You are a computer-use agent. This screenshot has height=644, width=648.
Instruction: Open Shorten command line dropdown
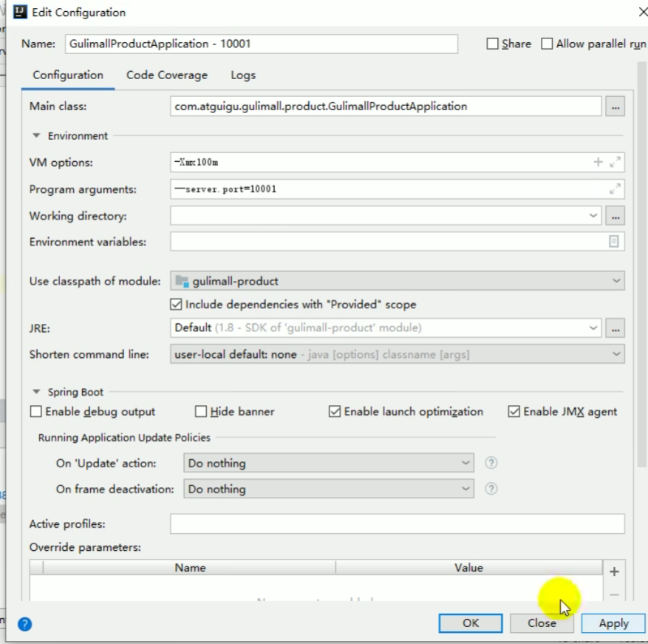click(x=397, y=354)
